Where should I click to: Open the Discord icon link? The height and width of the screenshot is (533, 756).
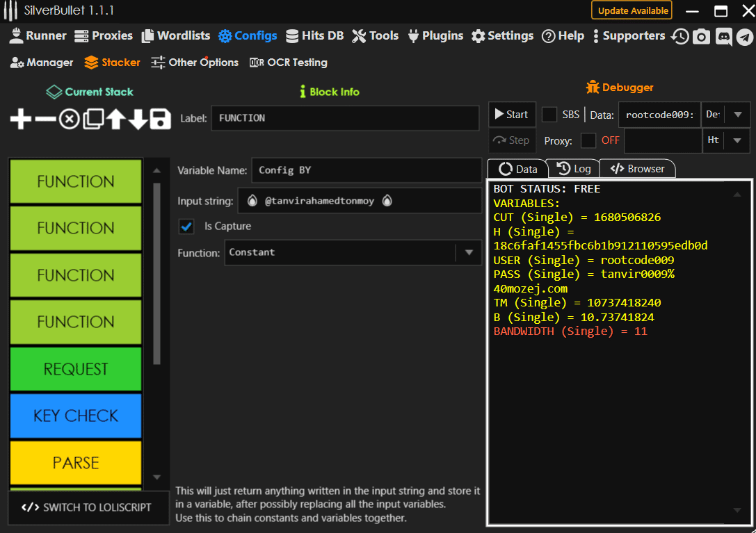tap(723, 37)
